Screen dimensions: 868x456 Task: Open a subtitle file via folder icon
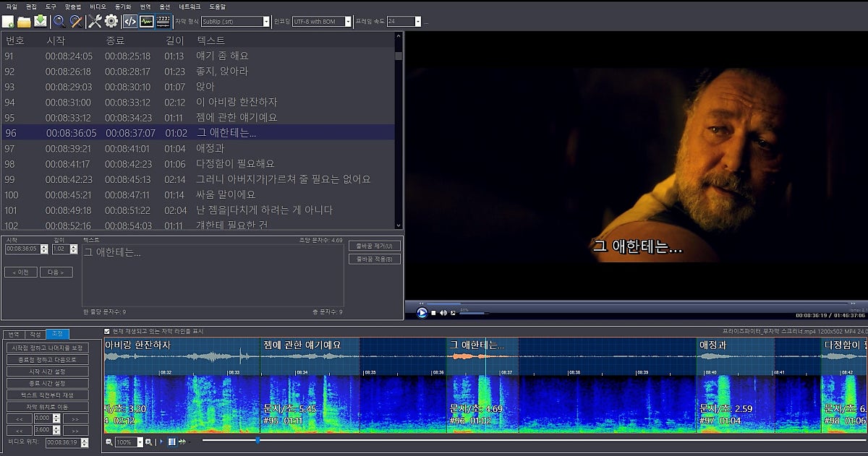click(x=24, y=21)
